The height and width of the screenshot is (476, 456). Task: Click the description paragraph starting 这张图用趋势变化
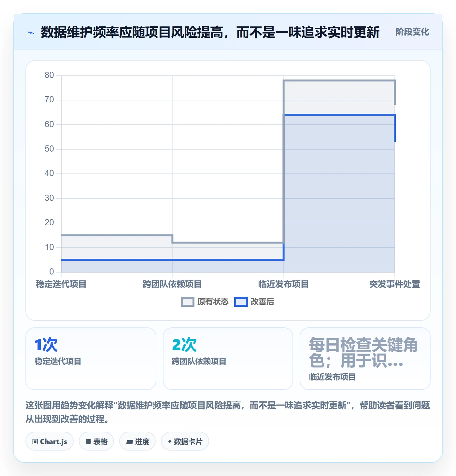click(228, 412)
